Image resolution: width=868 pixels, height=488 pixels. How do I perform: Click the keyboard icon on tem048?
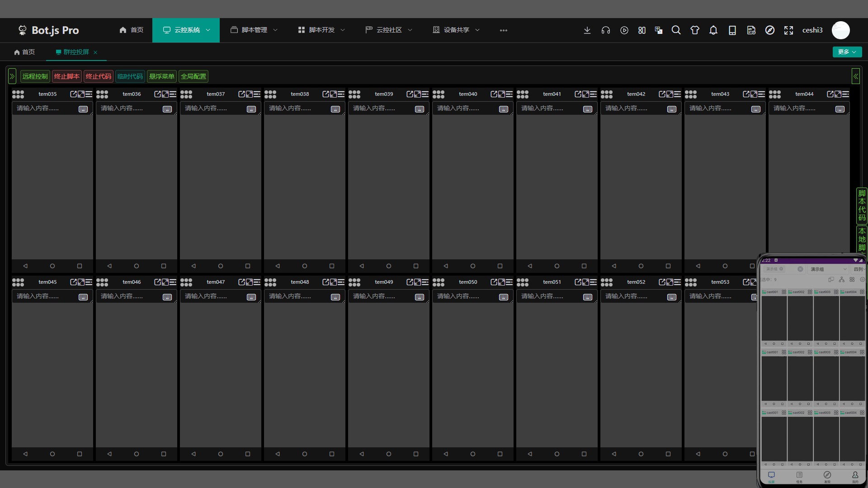(x=335, y=297)
